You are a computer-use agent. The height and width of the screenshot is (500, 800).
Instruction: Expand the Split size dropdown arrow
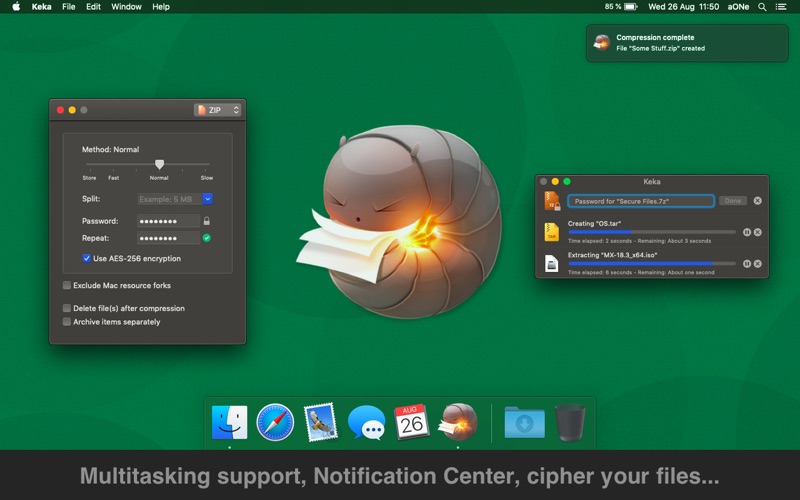point(207,199)
